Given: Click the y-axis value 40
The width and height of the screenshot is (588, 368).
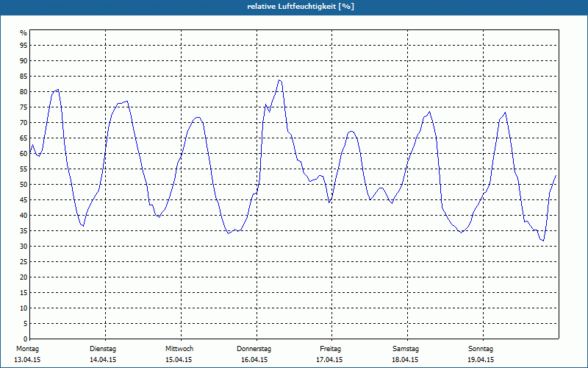Looking at the screenshot, I should tap(24, 215).
